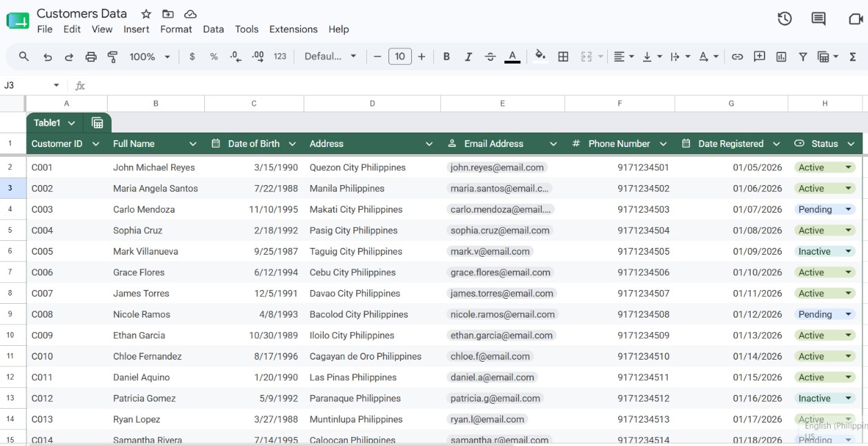Click the font size input field
Image resolution: width=868 pixels, height=446 pixels.
point(400,57)
